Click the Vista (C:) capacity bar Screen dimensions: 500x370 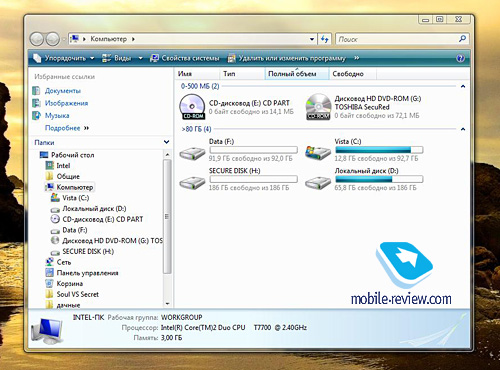coord(379,150)
